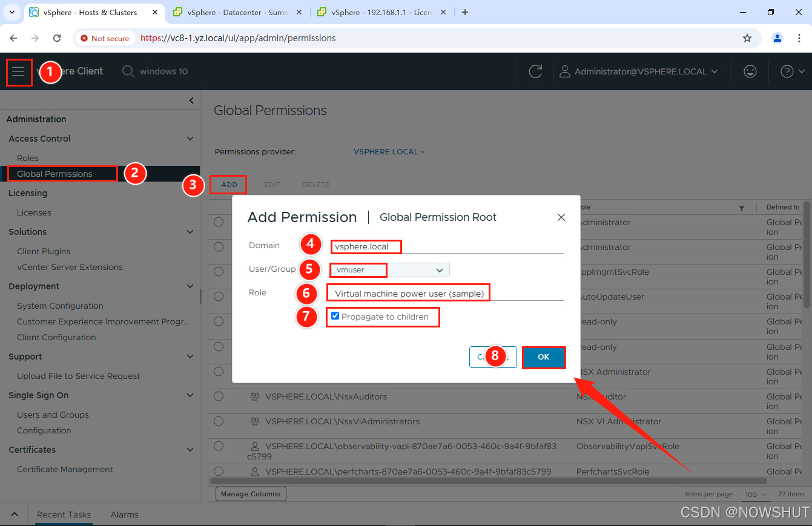This screenshot has height=526, width=812.
Task: Click OK in Add Permission dialog
Action: (544, 357)
